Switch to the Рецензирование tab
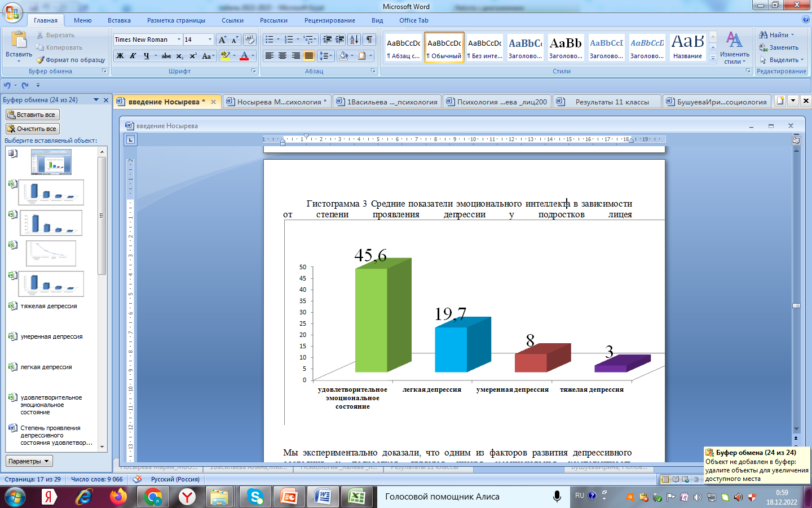The image size is (812, 508). [x=329, y=20]
